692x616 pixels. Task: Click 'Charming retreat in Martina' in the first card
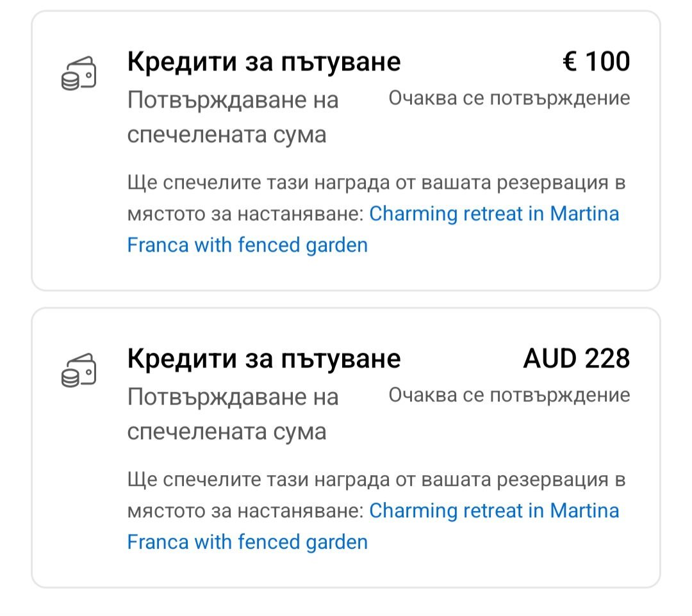pos(494,214)
